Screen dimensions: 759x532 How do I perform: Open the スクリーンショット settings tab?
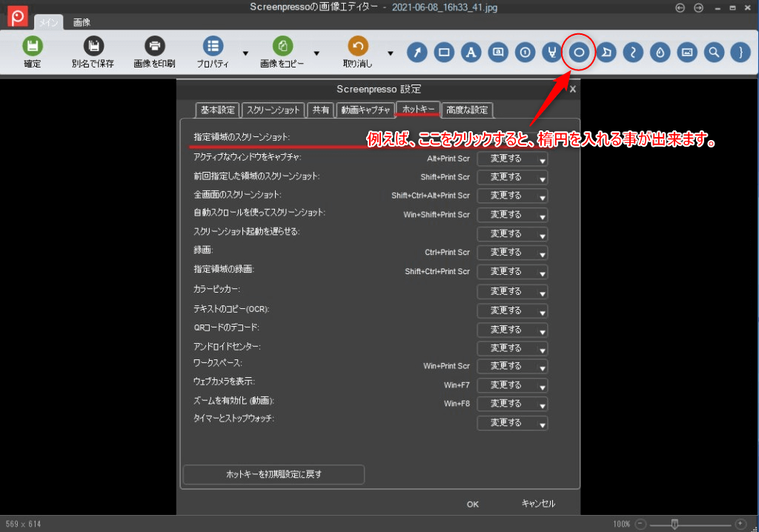pos(274,110)
